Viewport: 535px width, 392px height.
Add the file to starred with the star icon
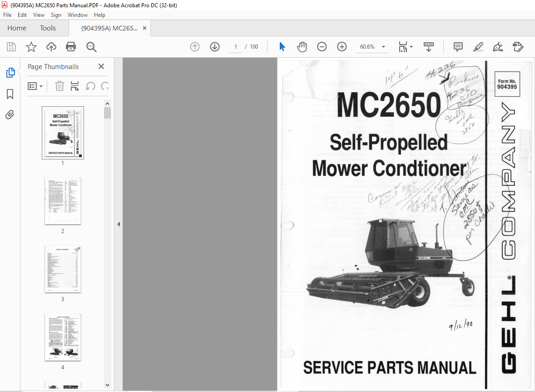click(x=31, y=47)
